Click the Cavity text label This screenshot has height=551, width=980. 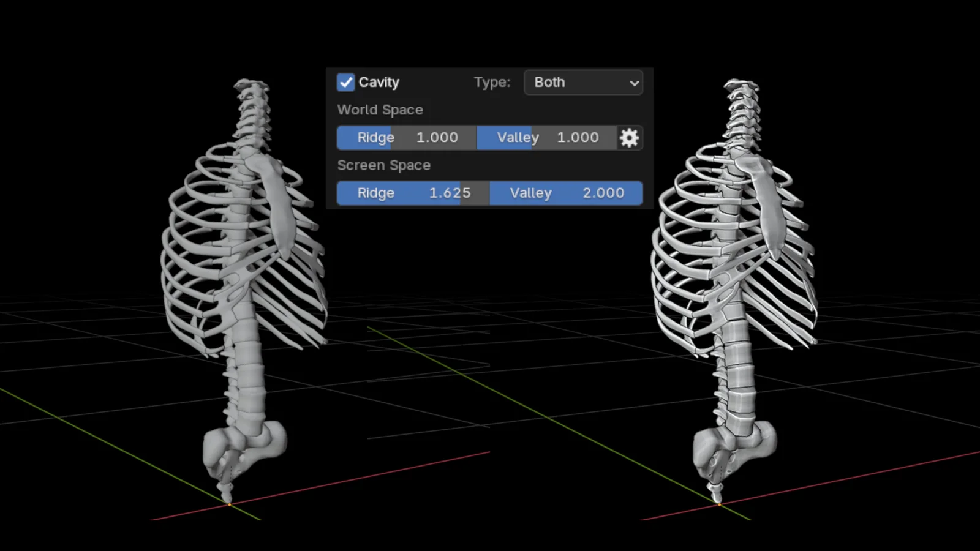pos(379,82)
